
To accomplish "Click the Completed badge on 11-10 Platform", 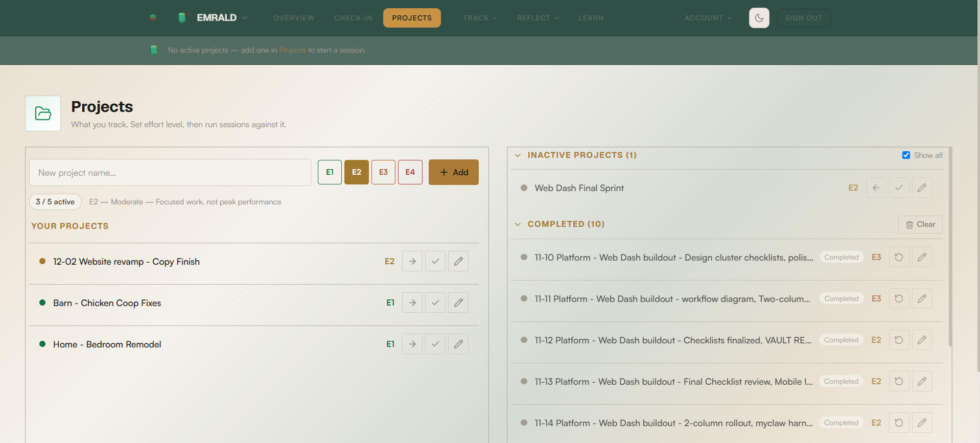I will point(841,257).
